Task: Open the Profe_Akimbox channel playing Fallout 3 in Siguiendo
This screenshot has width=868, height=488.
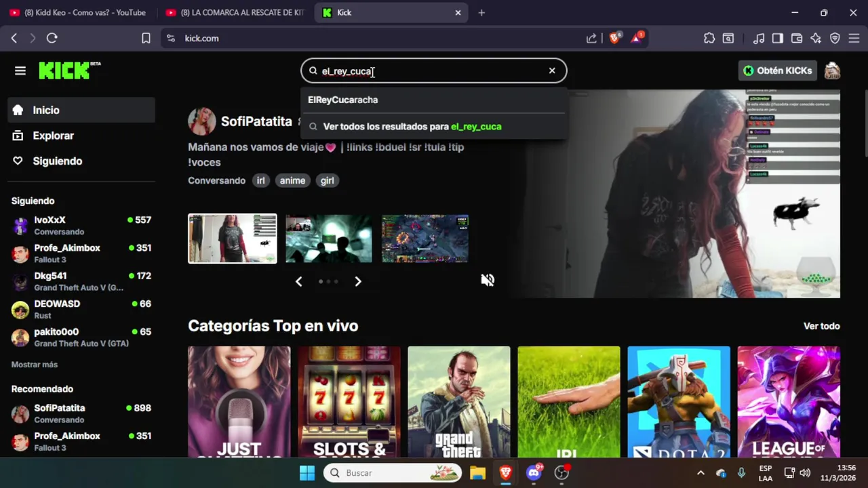Action: (x=81, y=253)
